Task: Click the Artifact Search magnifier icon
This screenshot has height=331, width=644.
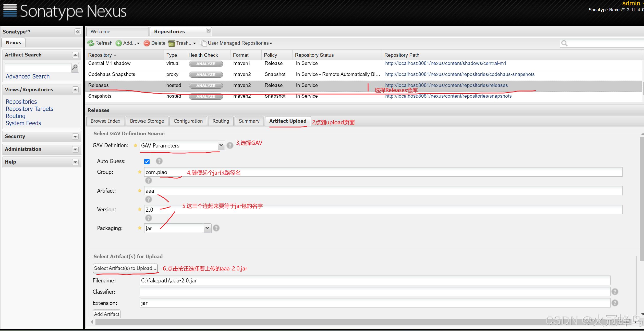Action: pos(75,67)
